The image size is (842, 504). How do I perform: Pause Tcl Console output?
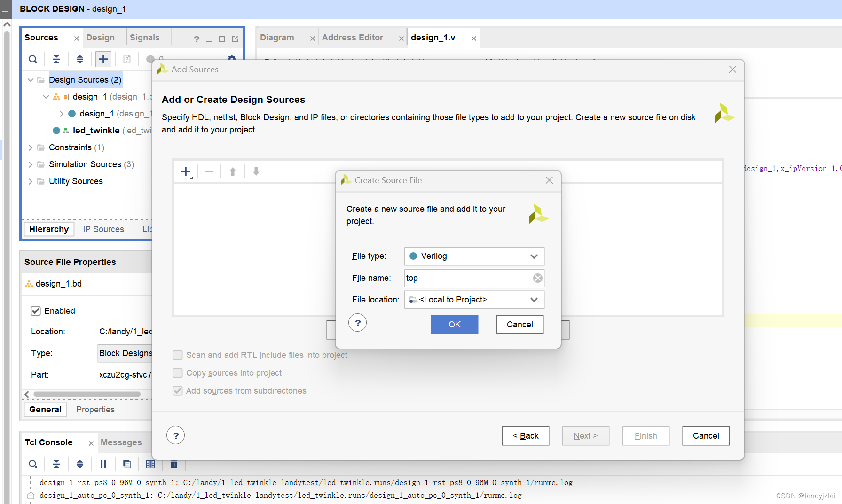coord(103,464)
